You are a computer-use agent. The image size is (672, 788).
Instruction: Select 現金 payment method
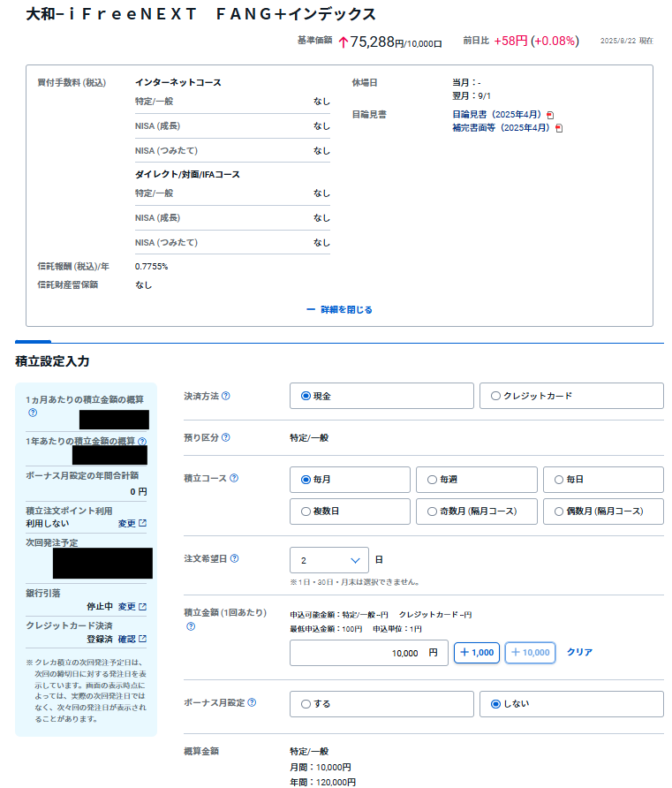pyautogui.click(x=381, y=396)
